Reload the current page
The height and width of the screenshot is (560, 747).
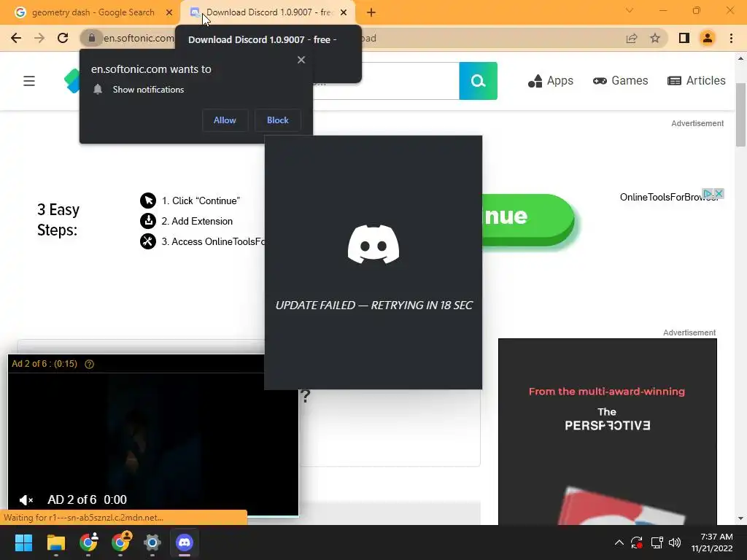(63, 38)
